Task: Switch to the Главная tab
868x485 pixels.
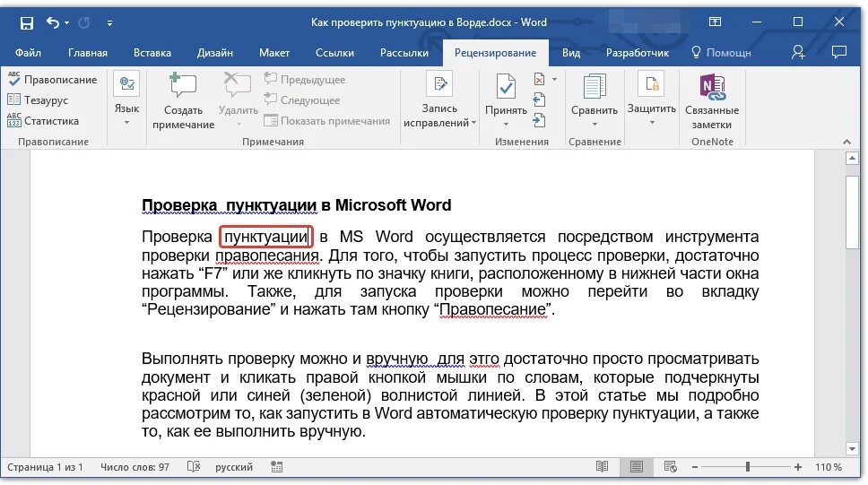Action: click(88, 53)
